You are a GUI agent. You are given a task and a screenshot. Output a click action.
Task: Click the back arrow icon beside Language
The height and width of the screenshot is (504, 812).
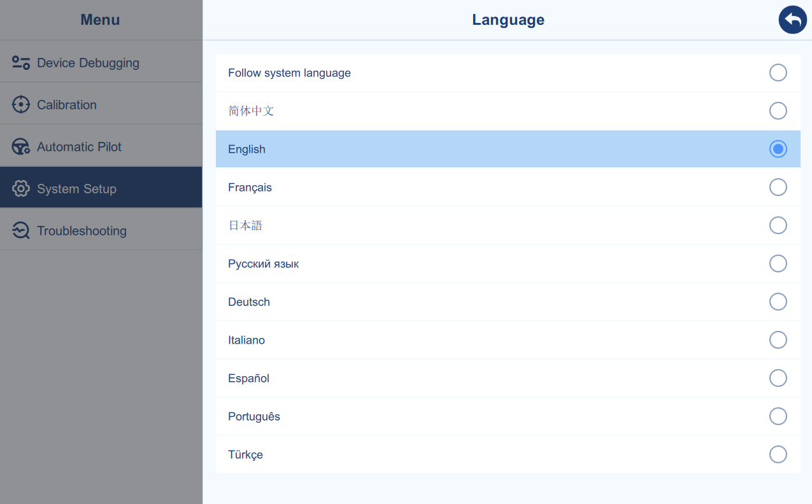[x=792, y=20]
